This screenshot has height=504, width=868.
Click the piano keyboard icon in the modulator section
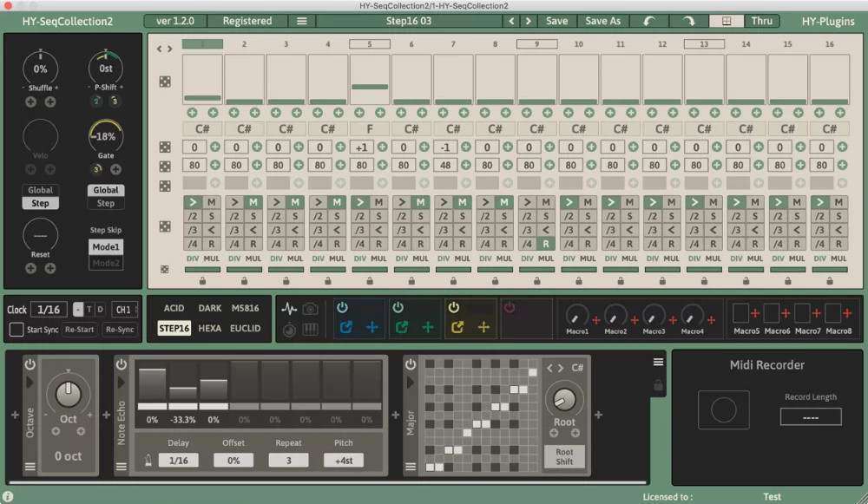click(310, 330)
